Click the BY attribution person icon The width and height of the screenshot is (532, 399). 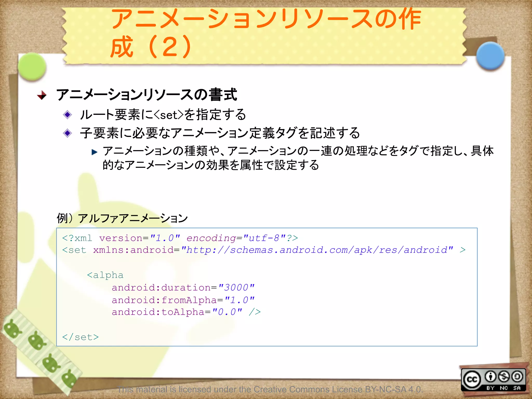[x=490, y=376]
